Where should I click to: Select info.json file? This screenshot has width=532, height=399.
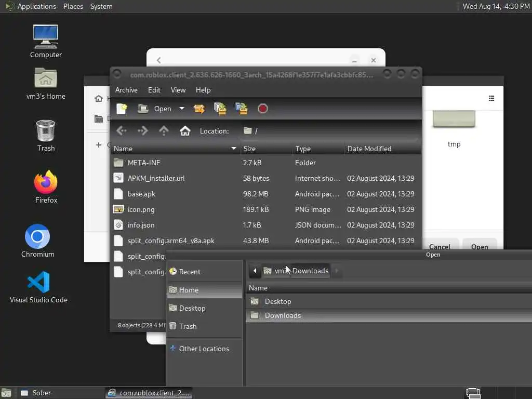267,225
